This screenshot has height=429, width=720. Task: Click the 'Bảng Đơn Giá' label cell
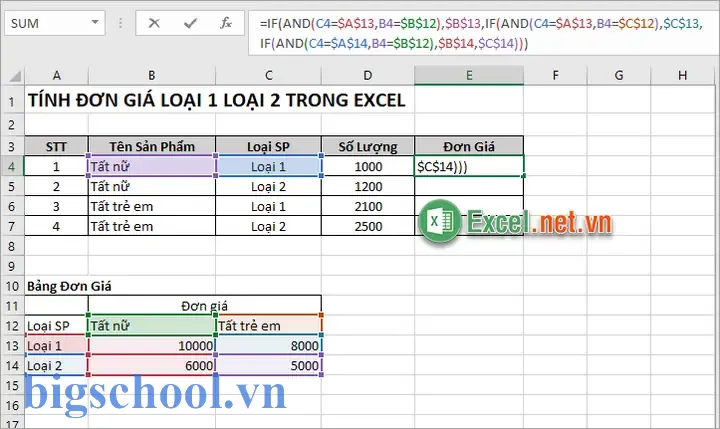69,286
